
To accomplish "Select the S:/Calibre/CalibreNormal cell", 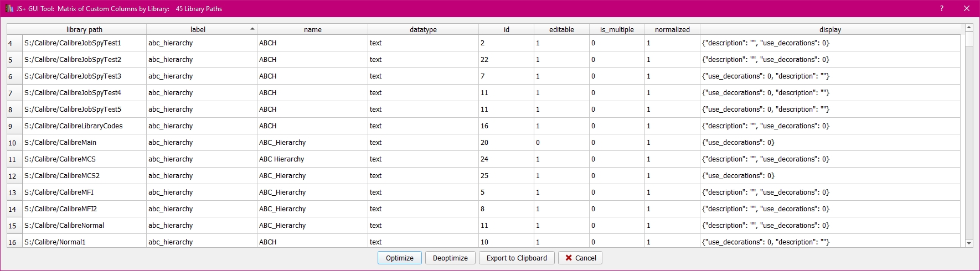I will 84,226.
